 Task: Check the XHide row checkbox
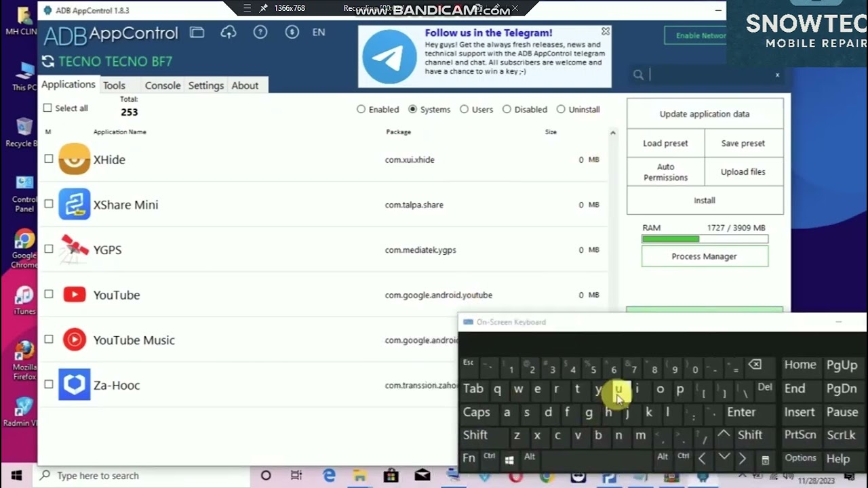point(49,159)
